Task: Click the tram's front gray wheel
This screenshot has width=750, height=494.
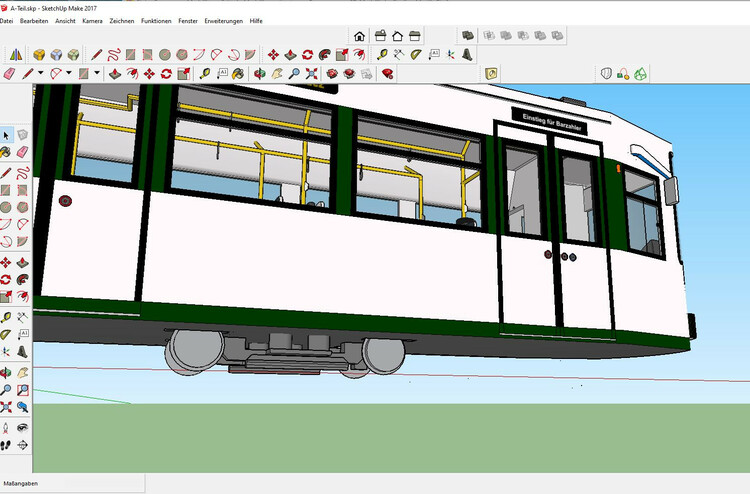Action: [x=383, y=355]
